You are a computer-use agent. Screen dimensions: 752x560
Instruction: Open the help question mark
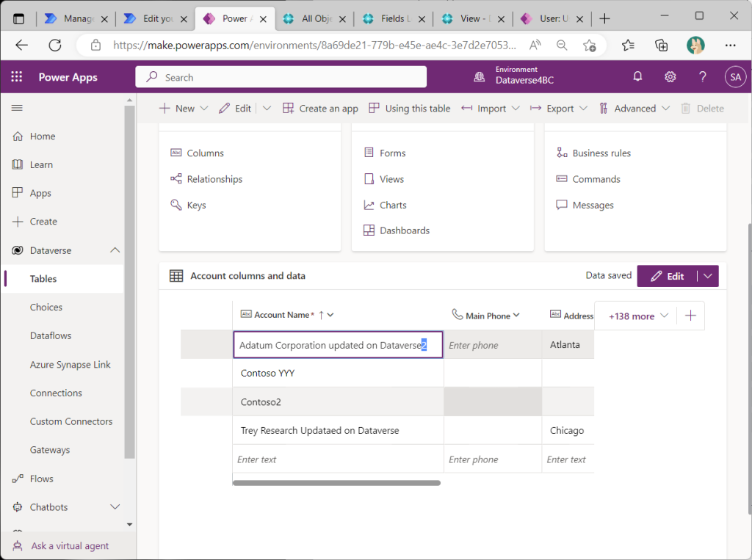703,77
